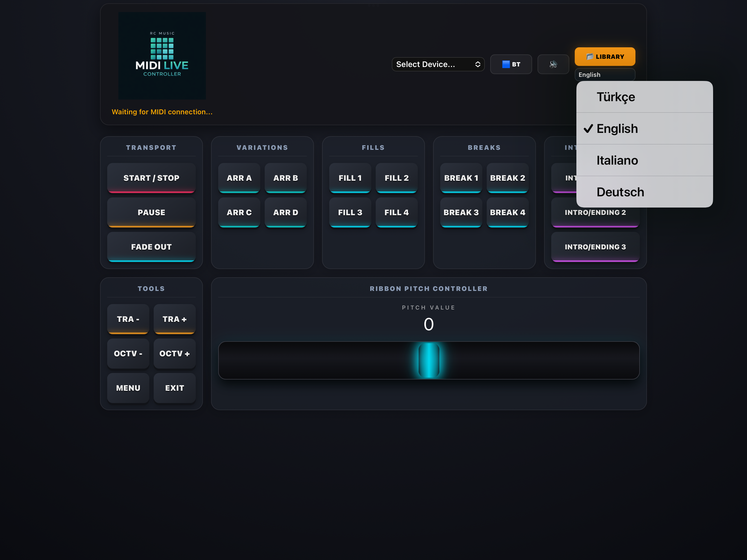Trigger the FADE OUT button

tap(151, 247)
